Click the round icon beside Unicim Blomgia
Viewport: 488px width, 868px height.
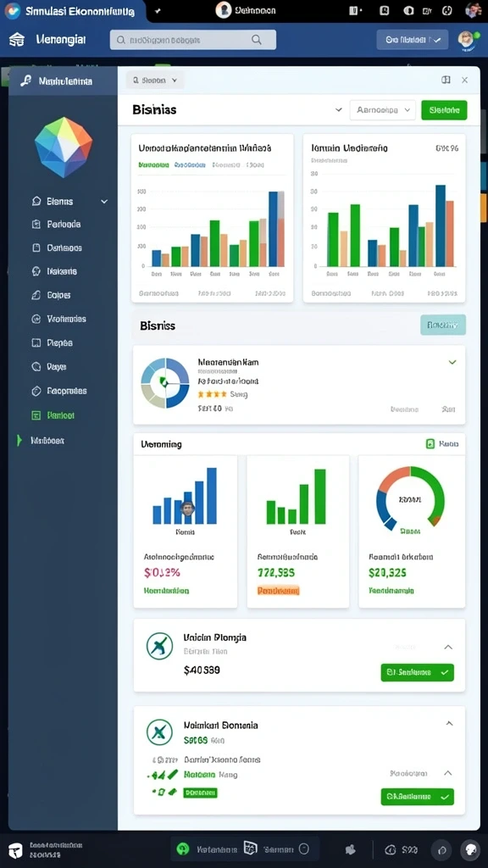tap(159, 646)
